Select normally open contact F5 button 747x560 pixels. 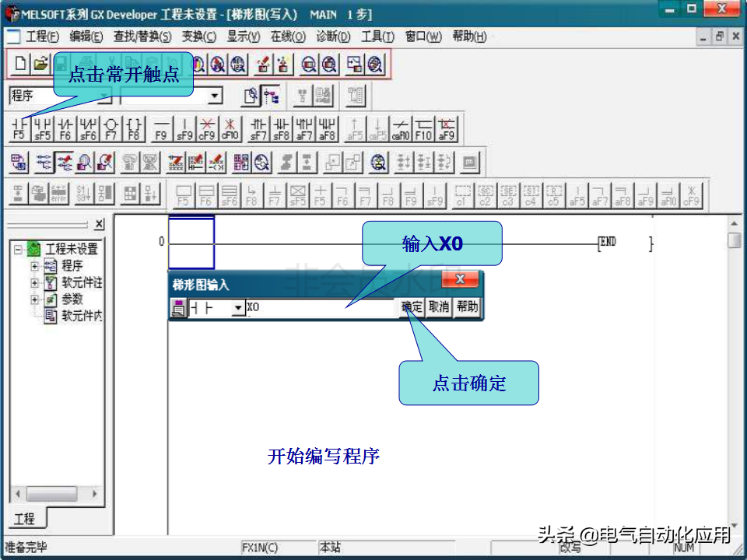(19, 129)
